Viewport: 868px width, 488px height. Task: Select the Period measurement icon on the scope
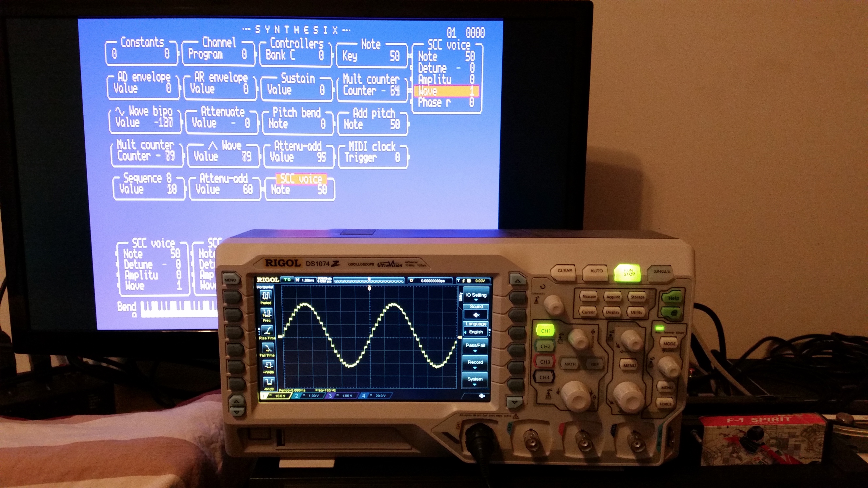pos(266,296)
